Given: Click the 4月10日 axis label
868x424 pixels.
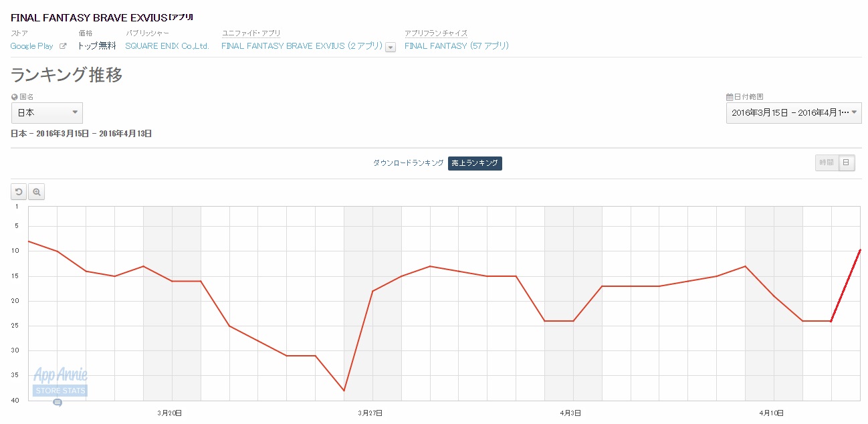Looking at the screenshot, I should point(772,413).
